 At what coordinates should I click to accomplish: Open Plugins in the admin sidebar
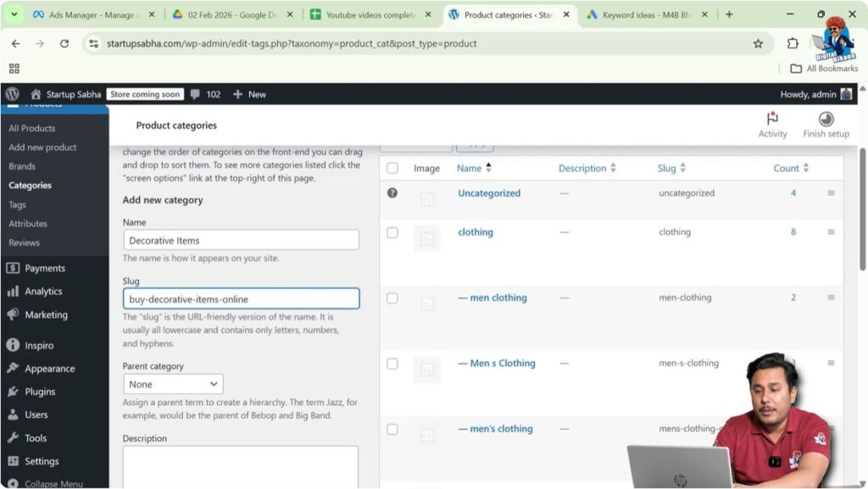point(40,392)
